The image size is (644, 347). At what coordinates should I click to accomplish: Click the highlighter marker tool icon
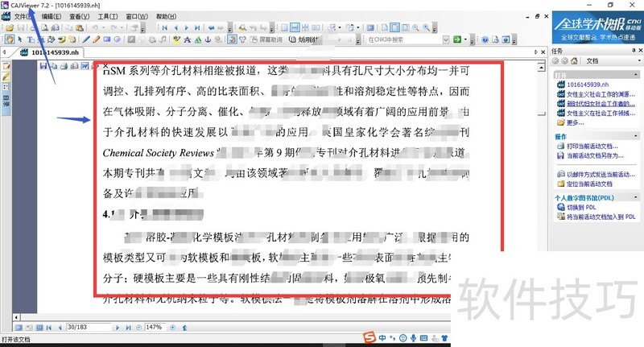point(176,39)
